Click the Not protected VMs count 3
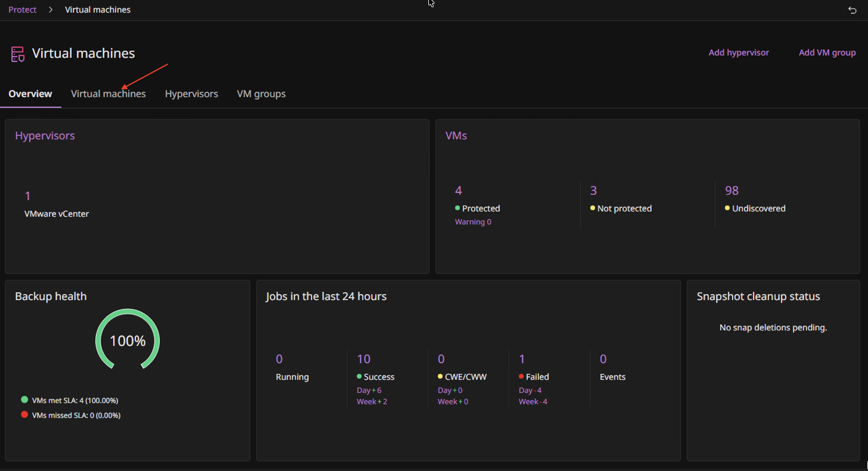868x471 pixels. tap(593, 191)
